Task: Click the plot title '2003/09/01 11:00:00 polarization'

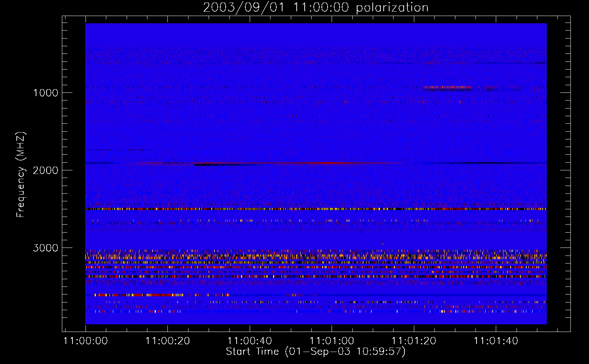Action: 316,8
